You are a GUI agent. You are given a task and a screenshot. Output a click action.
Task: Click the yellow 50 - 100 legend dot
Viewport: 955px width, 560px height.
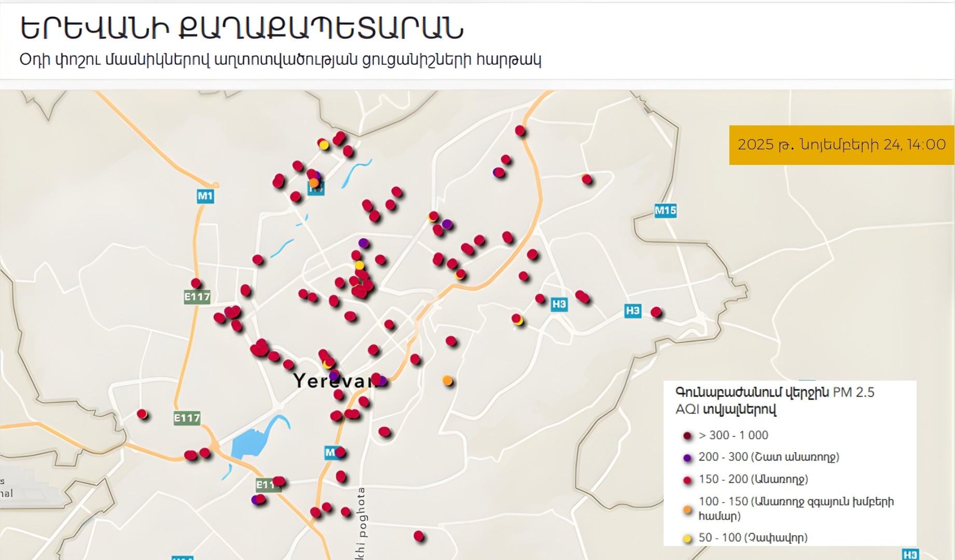pos(688,538)
